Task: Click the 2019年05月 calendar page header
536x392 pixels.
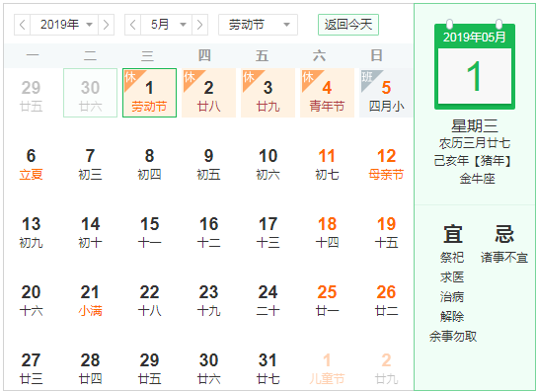Action: [475, 37]
